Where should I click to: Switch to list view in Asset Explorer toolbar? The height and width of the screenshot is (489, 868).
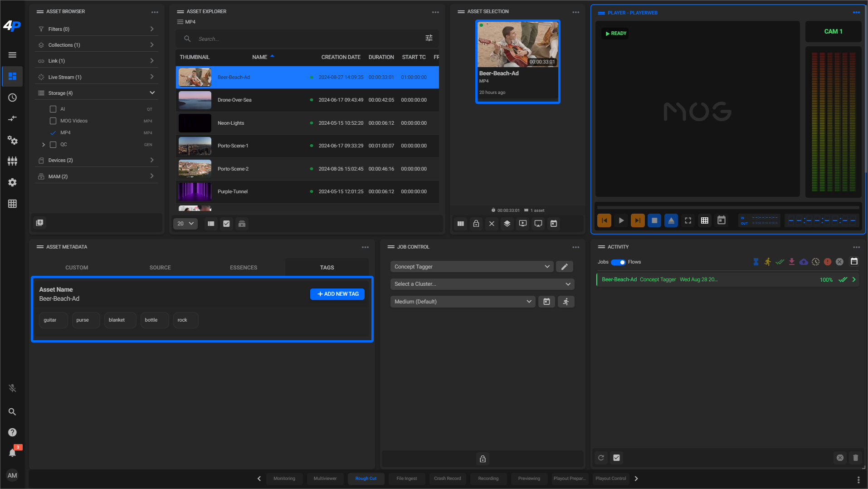211,224
